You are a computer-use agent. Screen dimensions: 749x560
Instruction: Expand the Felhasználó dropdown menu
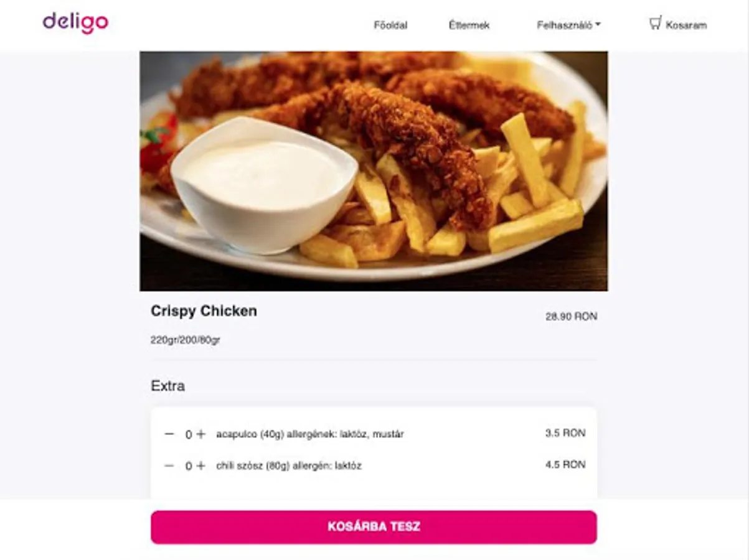point(568,26)
